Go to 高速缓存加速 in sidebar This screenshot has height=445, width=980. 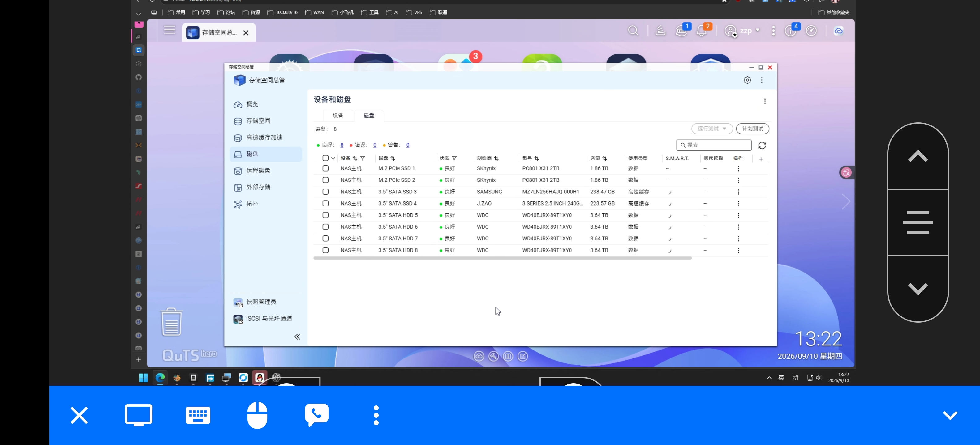point(266,138)
